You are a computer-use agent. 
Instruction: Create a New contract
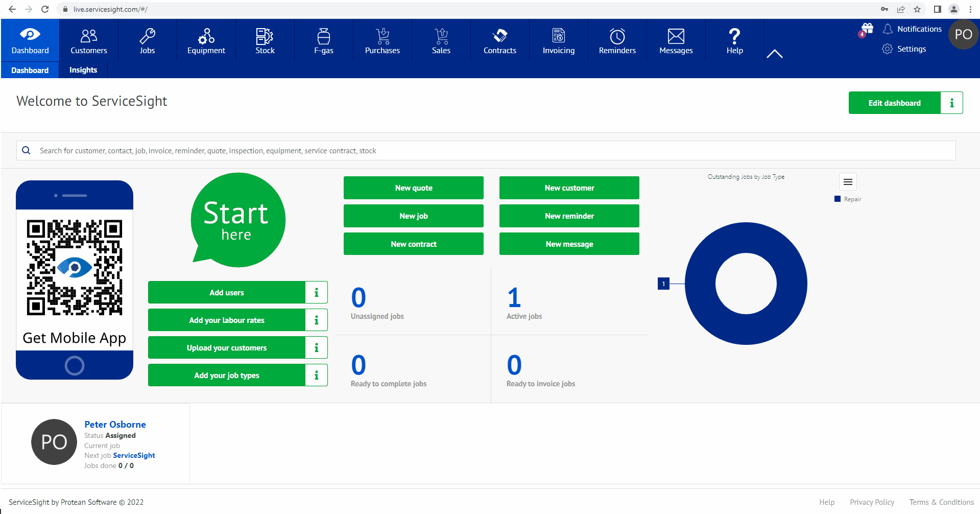tap(414, 244)
